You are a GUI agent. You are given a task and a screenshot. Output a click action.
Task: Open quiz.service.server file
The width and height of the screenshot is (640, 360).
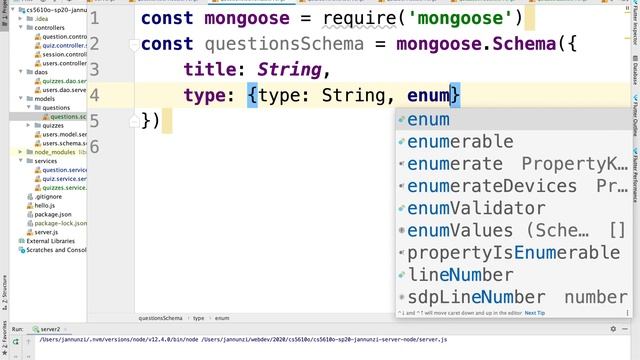coord(61,179)
